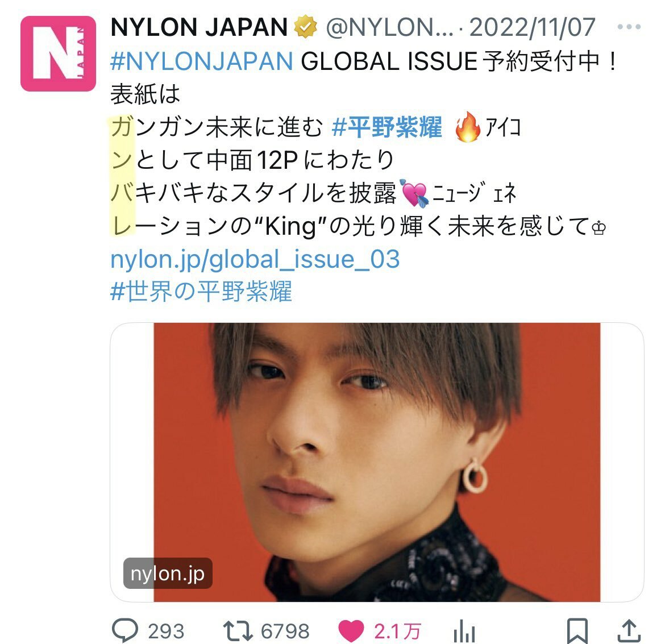This screenshot has height=644, width=665.
Task: Open the 2022/11/07 tweet timestamp
Action: pyautogui.click(x=533, y=27)
